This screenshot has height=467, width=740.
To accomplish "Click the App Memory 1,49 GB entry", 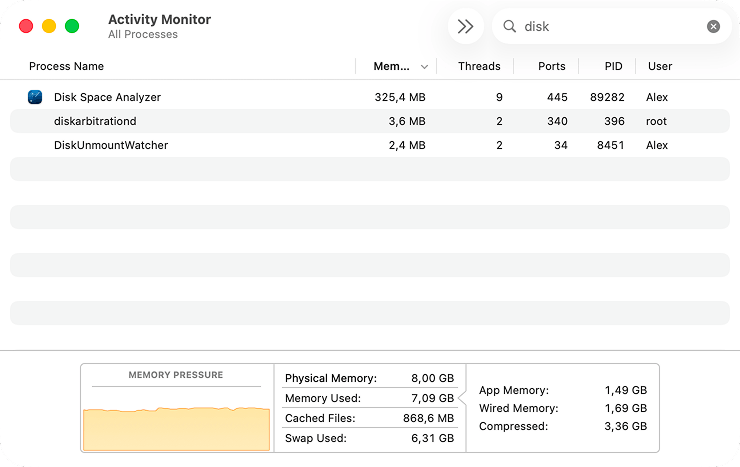I will 563,390.
